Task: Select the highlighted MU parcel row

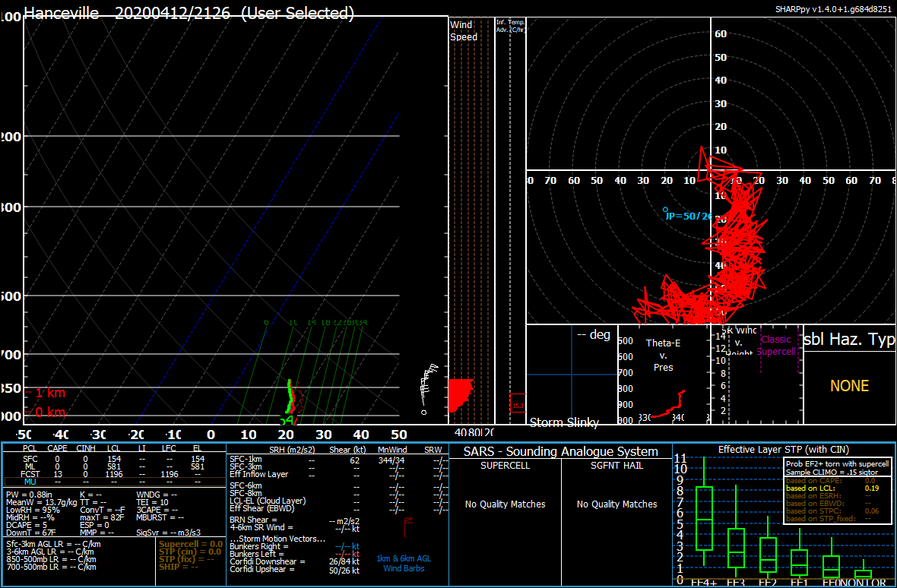Action: (115, 482)
